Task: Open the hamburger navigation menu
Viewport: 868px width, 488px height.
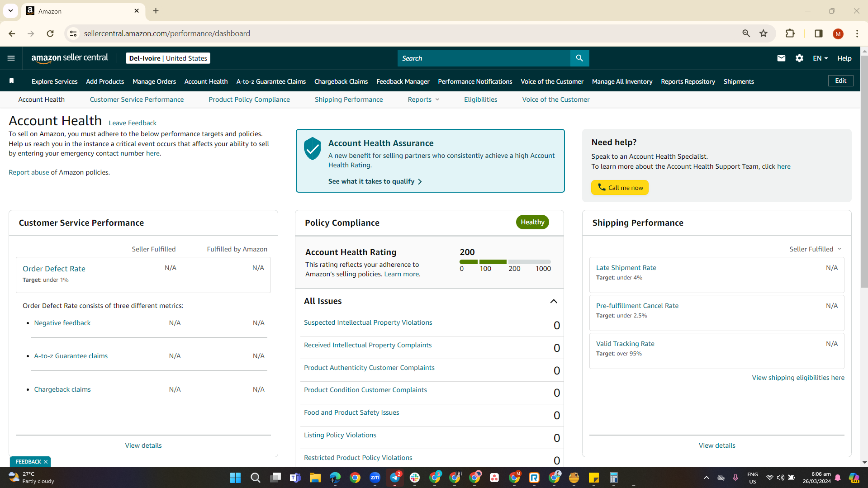Action: (x=11, y=58)
